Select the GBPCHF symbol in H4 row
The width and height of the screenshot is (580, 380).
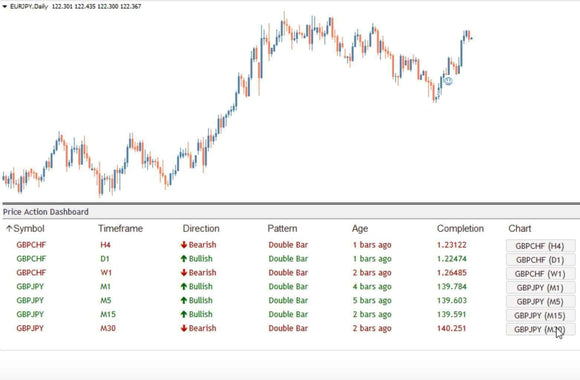coord(31,245)
